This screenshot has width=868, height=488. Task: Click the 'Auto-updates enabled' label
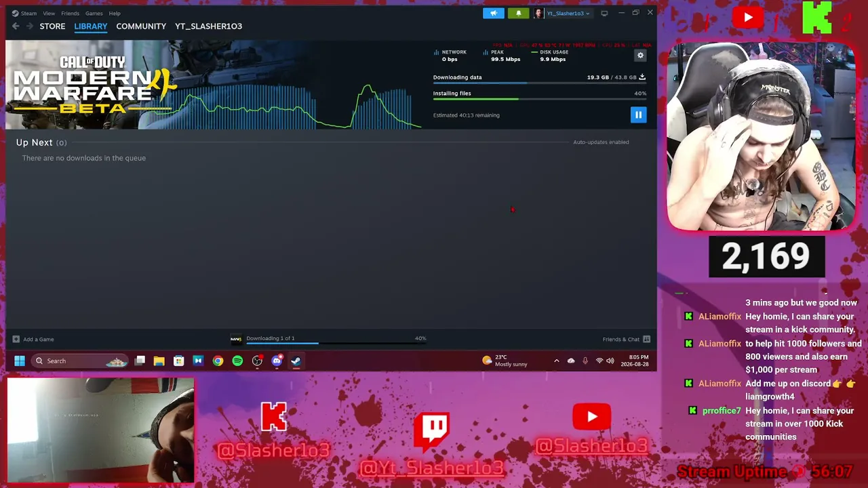pyautogui.click(x=601, y=142)
